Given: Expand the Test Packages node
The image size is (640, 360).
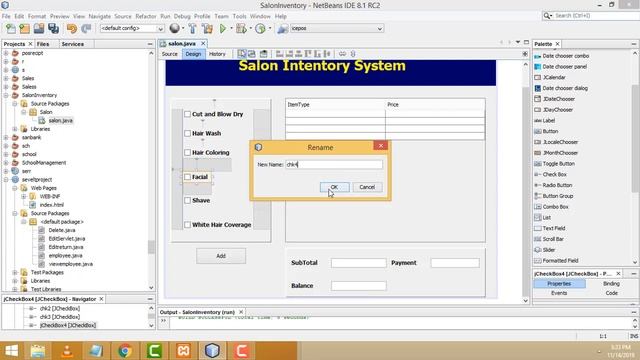Looking at the screenshot, I should pos(15,272).
